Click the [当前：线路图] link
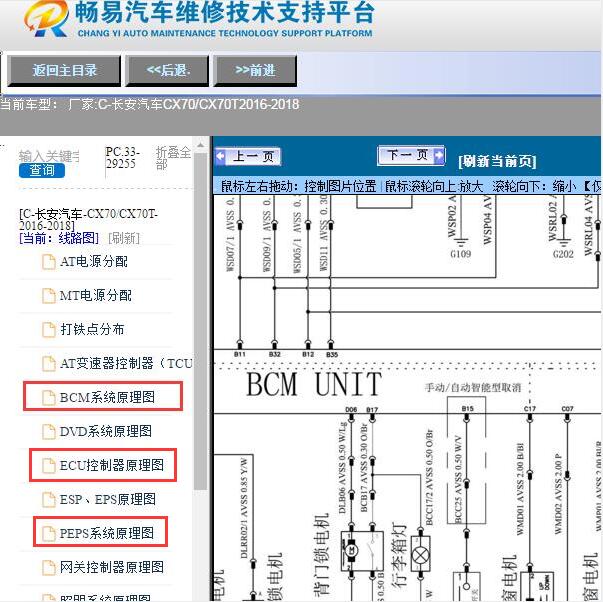Viewport: 603px width, 602px height. [x=59, y=238]
